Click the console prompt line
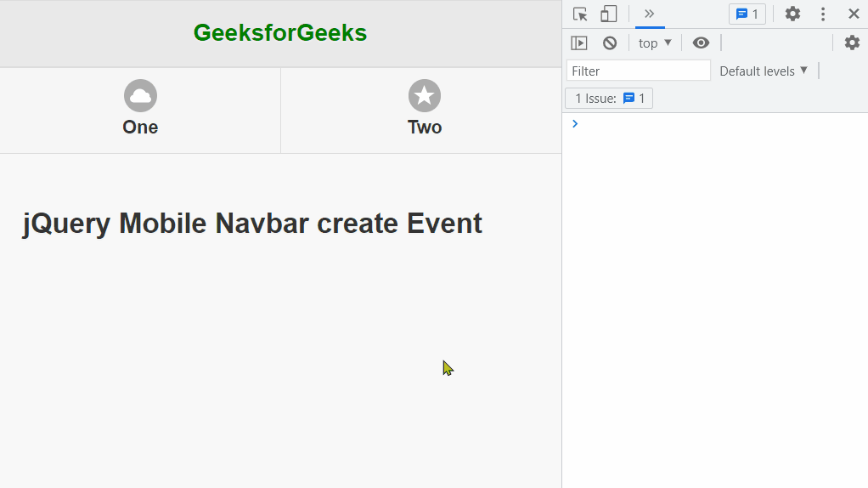Image resolution: width=868 pixels, height=488 pixels. (x=715, y=123)
